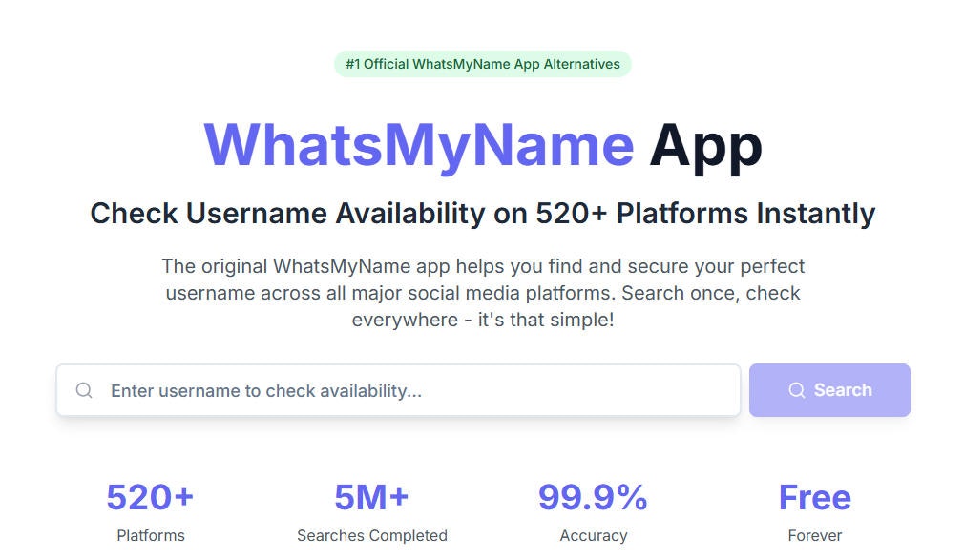Click the Searches Completed label
The image size is (964, 560).
(372, 535)
